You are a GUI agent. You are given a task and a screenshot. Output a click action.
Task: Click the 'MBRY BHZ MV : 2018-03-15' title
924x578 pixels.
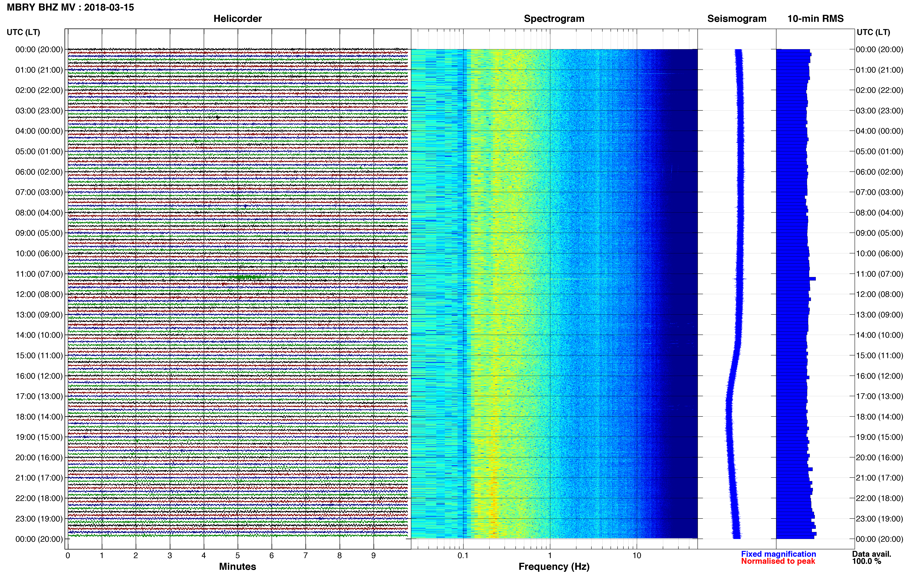(x=70, y=7)
